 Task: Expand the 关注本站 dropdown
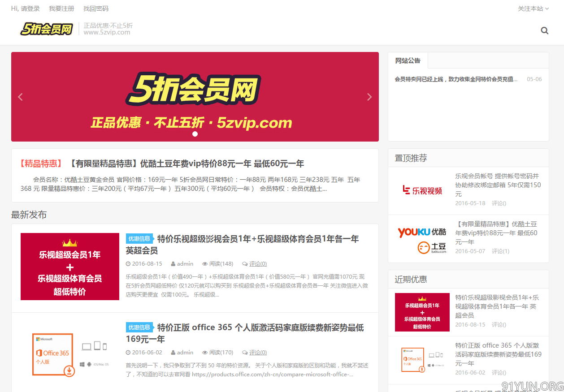(x=534, y=9)
